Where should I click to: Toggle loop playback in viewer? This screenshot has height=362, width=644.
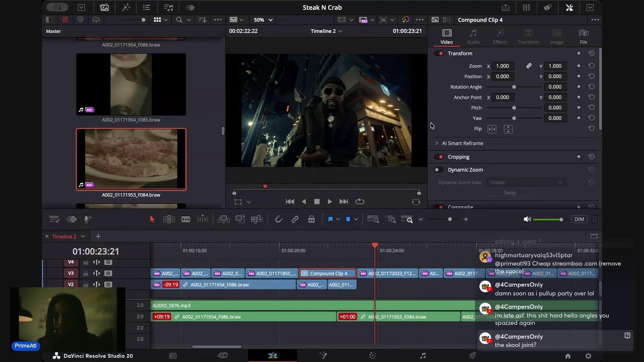pyautogui.click(x=360, y=202)
